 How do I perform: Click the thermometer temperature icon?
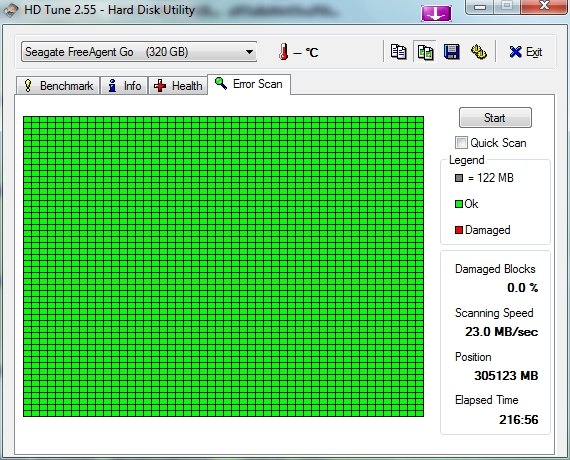pos(284,52)
